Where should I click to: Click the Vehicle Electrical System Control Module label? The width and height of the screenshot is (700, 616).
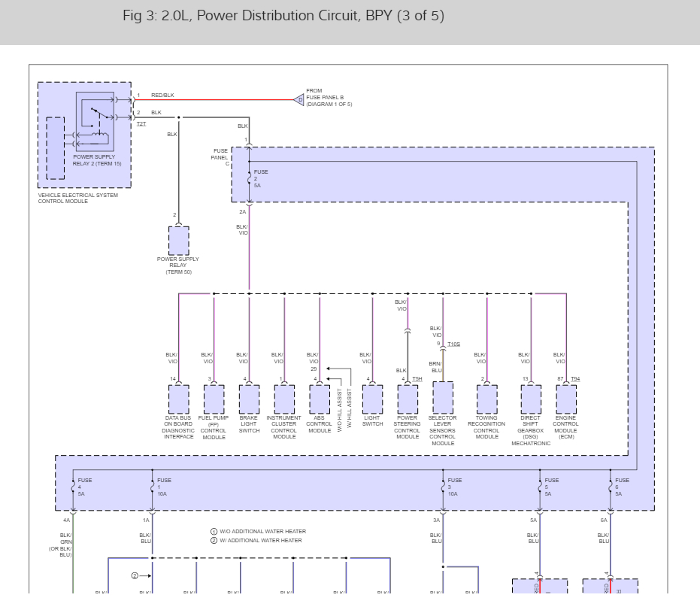point(78,199)
